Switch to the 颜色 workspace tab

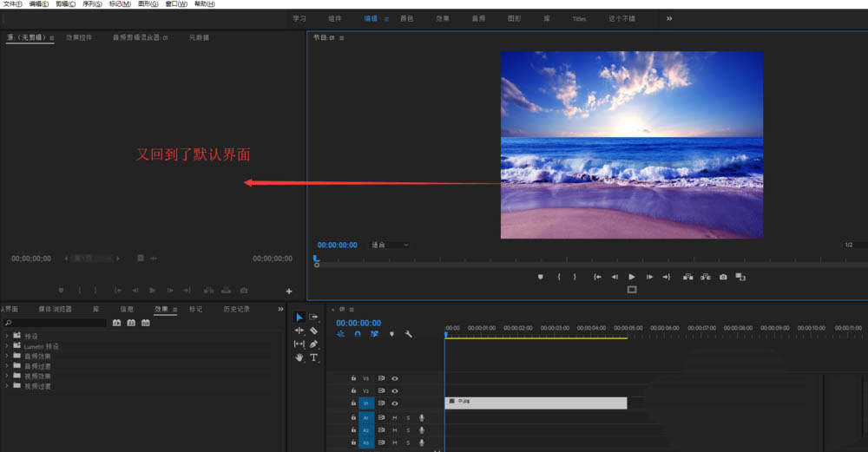tap(406, 18)
